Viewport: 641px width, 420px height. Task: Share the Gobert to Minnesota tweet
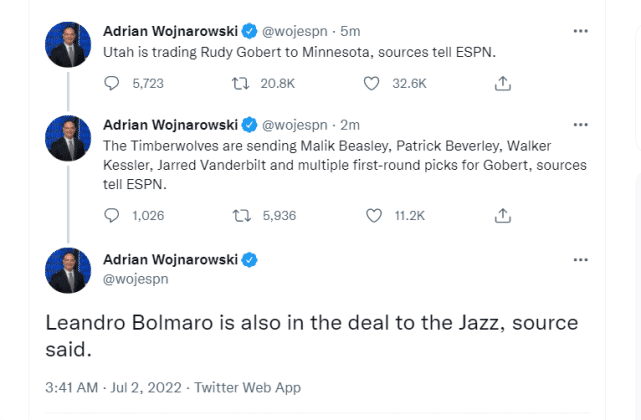[x=504, y=84]
